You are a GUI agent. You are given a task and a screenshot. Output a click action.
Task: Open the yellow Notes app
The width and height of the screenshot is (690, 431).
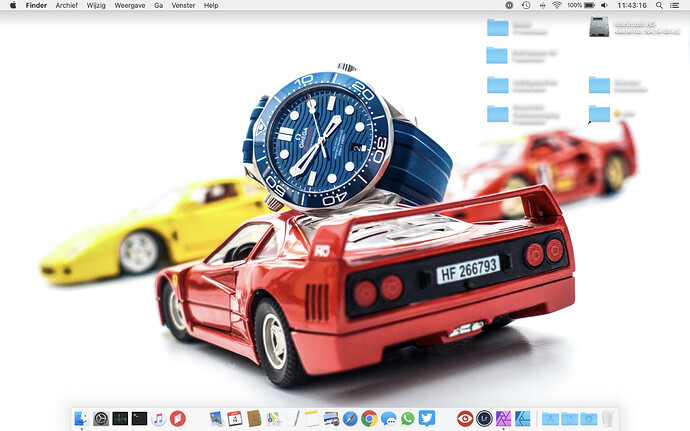coord(312,418)
